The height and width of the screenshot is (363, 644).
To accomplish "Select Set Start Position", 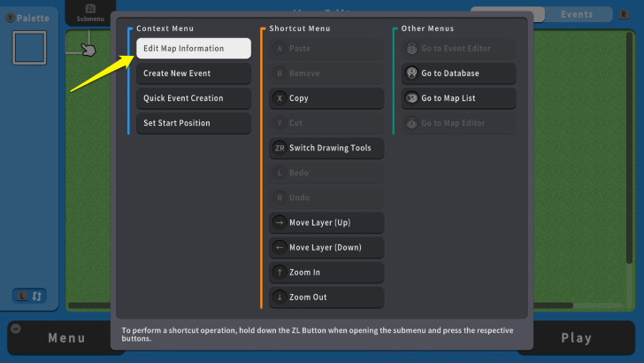I will pyautogui.click(x=194, y=123).
